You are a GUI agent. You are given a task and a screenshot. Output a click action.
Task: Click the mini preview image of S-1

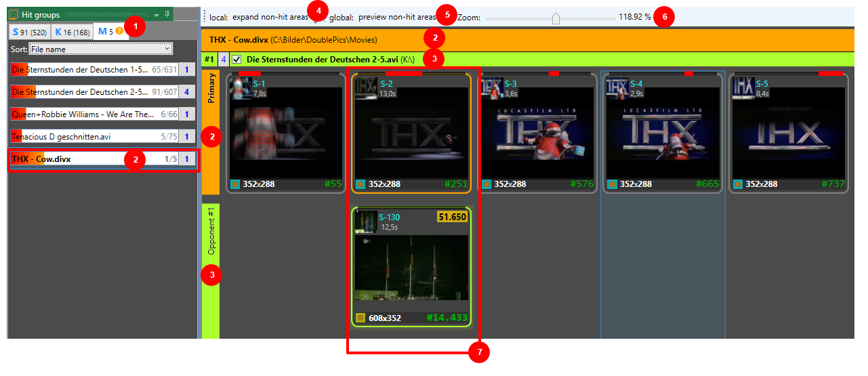coord(240,88)
